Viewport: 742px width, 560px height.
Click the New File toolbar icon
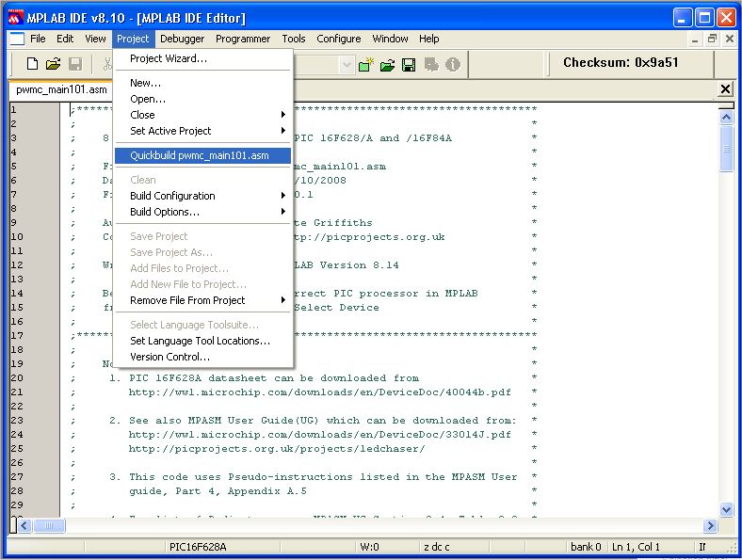click(32, 64)
